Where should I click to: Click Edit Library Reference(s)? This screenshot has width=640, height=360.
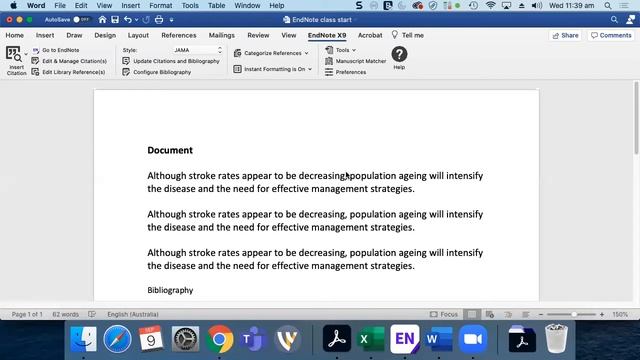(69, 72)
